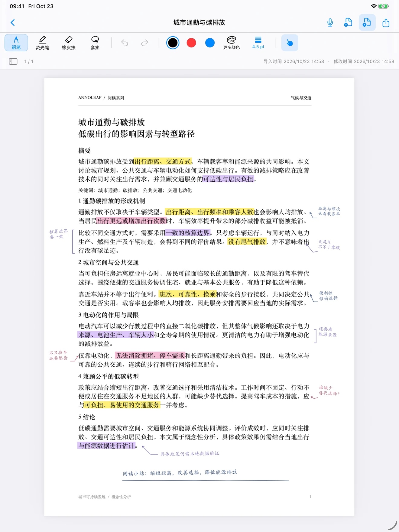Go back using the top-left chevron
The image size is (399, 532).
pos(13,22)
